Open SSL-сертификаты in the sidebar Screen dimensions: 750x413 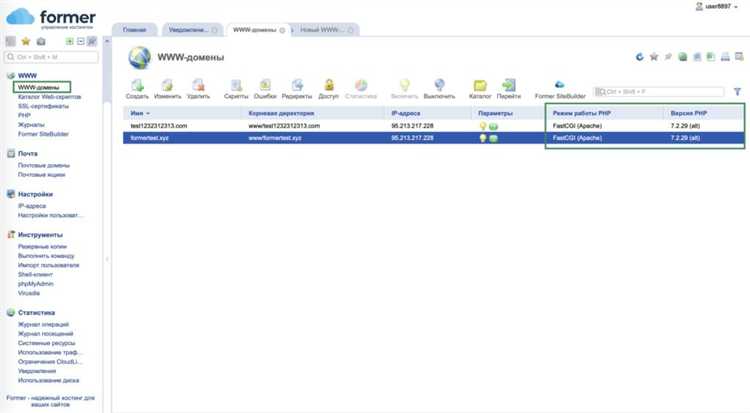click(43, 106)
